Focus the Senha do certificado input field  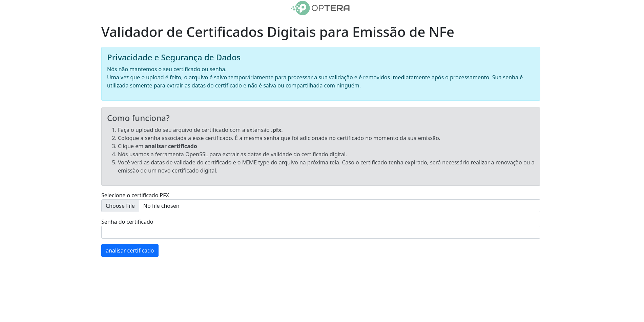coord(320,232)
